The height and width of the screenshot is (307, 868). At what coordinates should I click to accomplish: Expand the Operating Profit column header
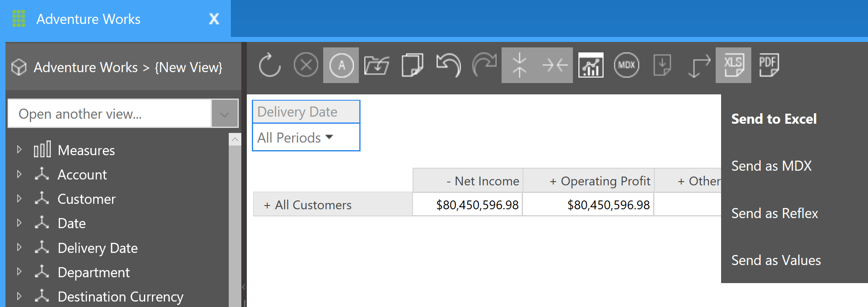coord(553,181)
